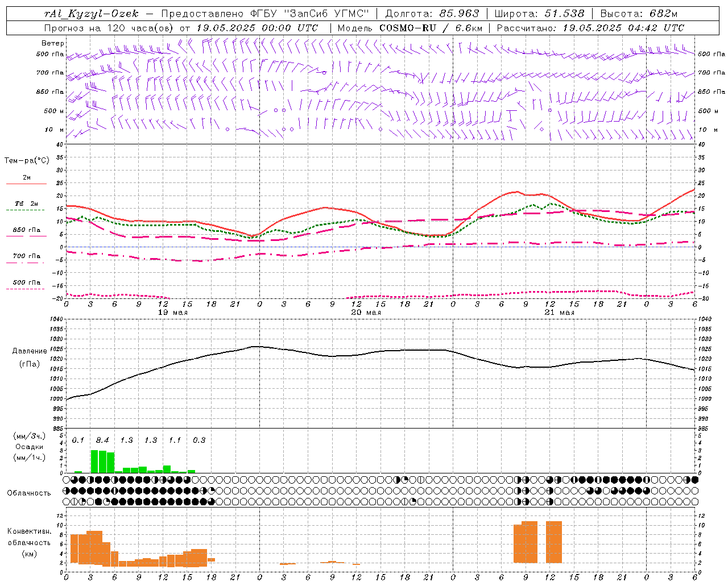Screen dimensions: 728x582
Task: Click the 3-hour precipitation value "8.4"
Action: point(102,440)
